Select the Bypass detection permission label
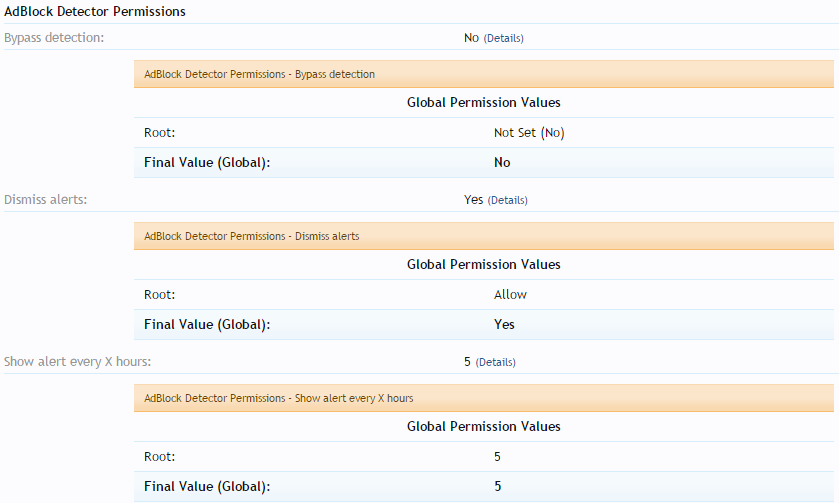 pos(54,38)
